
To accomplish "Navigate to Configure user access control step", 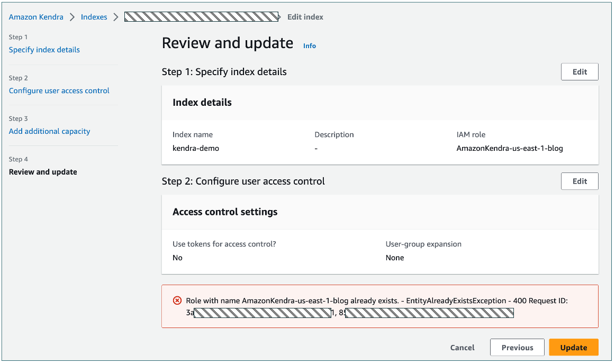I will click(x=59, y=90).
